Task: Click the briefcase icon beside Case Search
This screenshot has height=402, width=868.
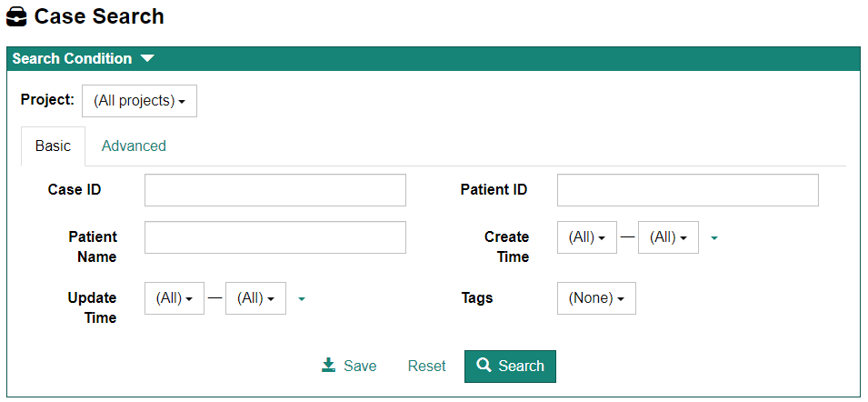Action: click(16, 16)
